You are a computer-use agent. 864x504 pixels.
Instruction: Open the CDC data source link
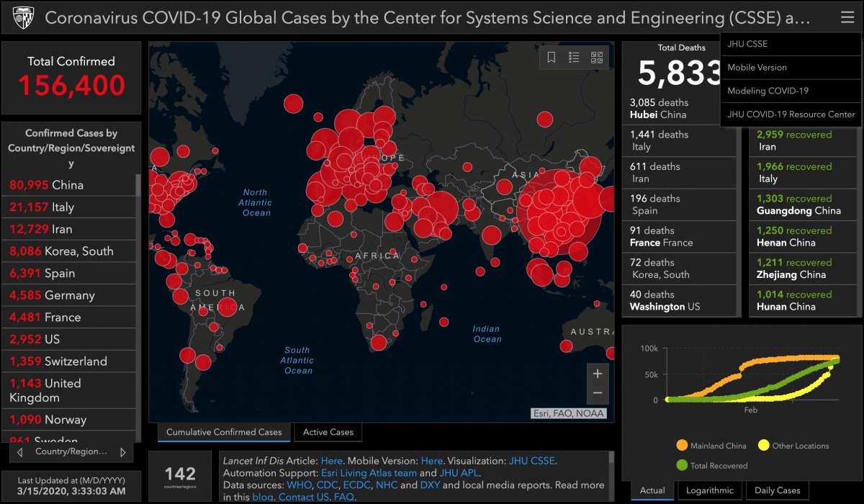pos(327,485)
